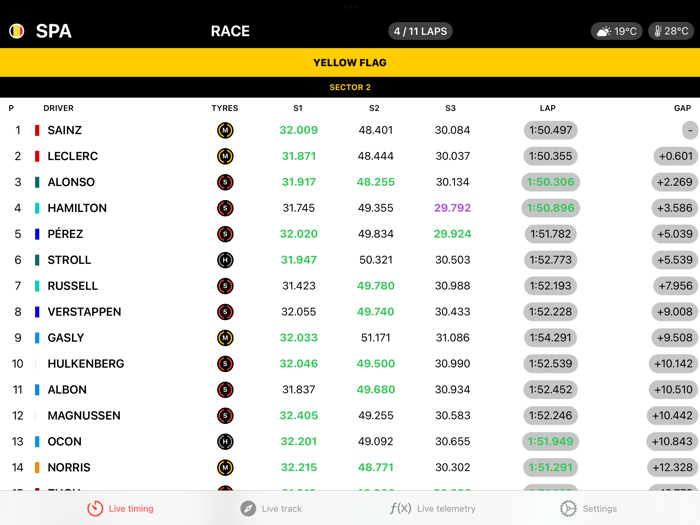The image size is (700, 525).
Task: Select driver name SAINZ
Action: [x=65, y=130]
